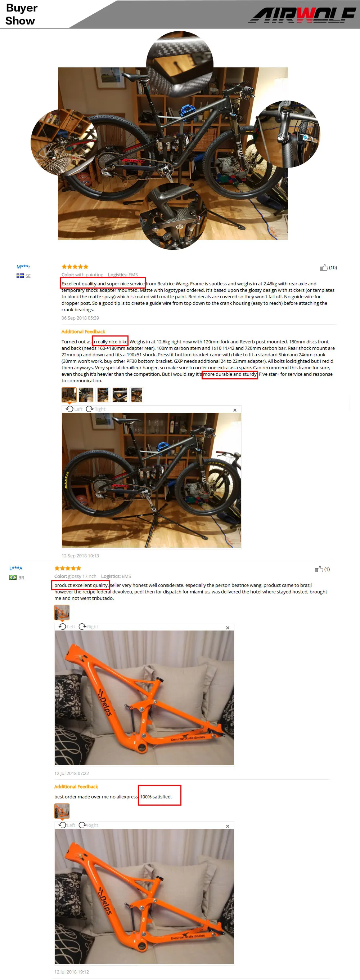Select second thumbnail in M***r's review
The height and width of the screenshot is (980, 360).
(86, 395)
